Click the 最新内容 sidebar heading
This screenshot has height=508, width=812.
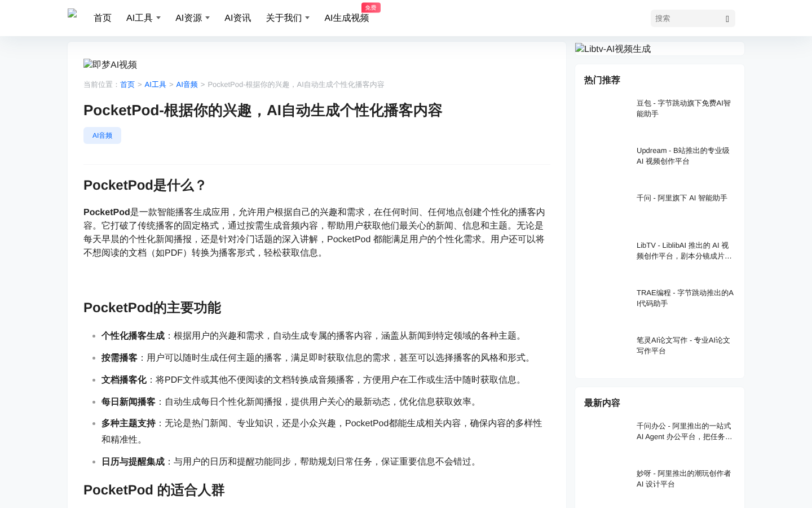pyautogui.click(x=602, y=403)
